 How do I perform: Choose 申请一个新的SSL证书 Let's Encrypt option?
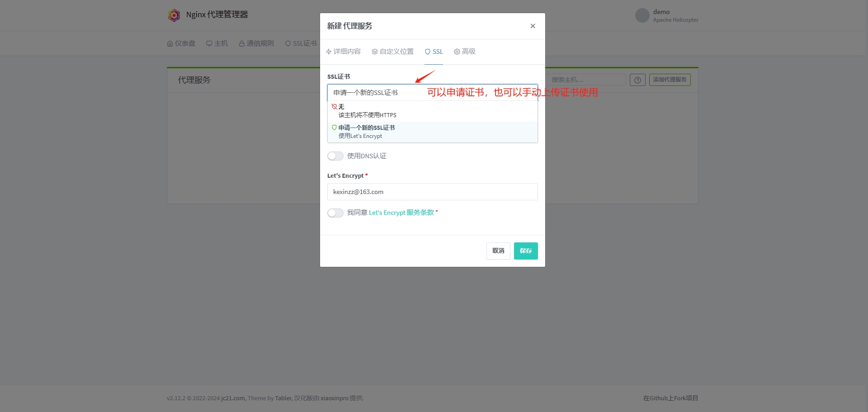pos(432,132)
